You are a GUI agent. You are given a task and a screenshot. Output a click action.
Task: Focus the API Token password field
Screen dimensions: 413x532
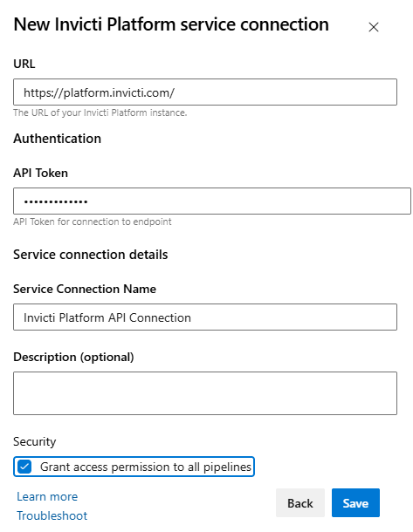pyautogui.click(x=212, y=201)
